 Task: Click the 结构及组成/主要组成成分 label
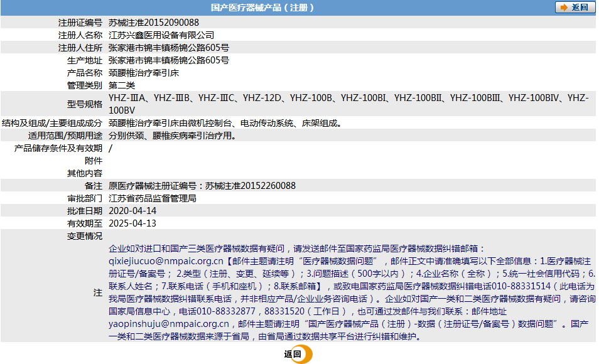tap(52, 123)
